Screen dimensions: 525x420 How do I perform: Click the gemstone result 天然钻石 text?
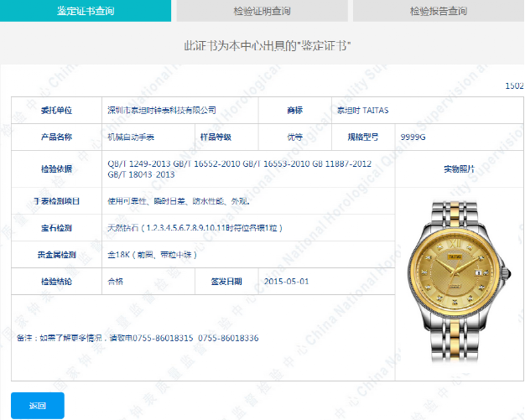pyautogui.click(x=123, y=228)
